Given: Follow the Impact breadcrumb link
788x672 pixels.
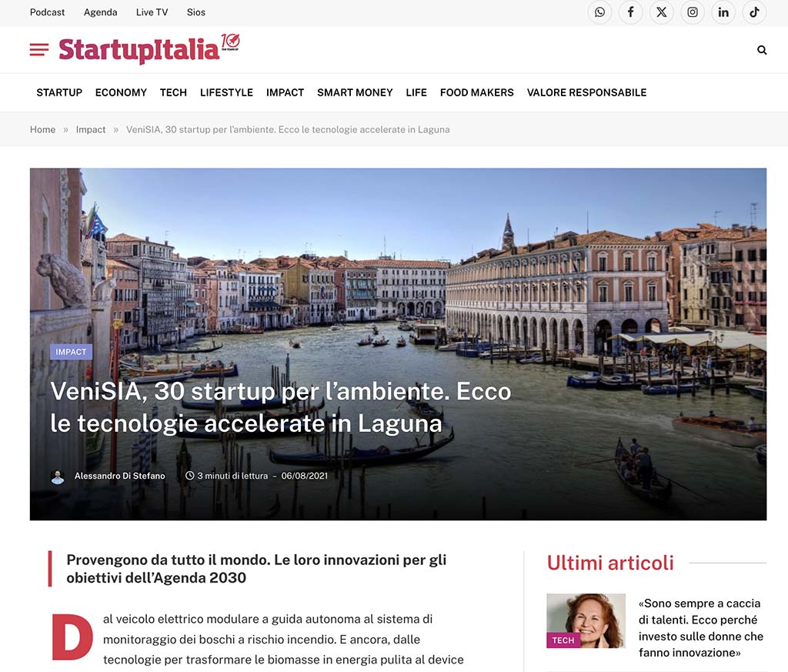Looking at the screenshot, I should [x=91, y=129].
